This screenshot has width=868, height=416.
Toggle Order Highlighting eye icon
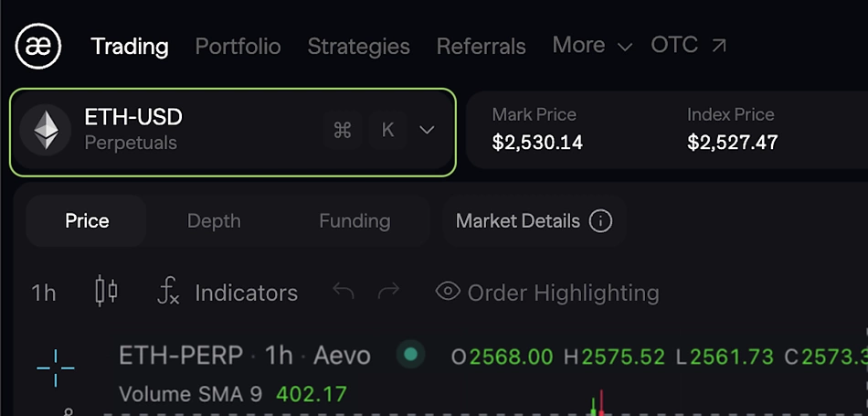pyautogui.click(x=448, y=292)
